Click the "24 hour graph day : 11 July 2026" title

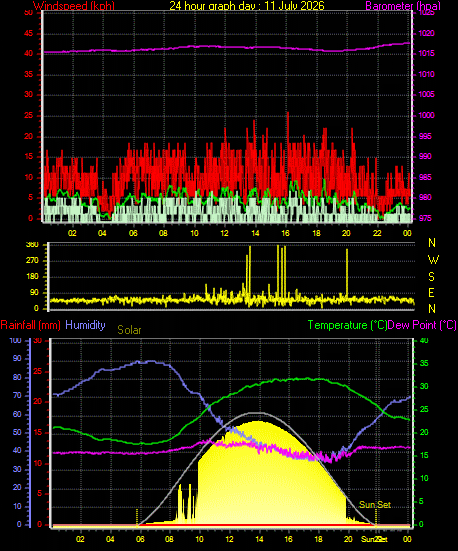pos(247,6)
